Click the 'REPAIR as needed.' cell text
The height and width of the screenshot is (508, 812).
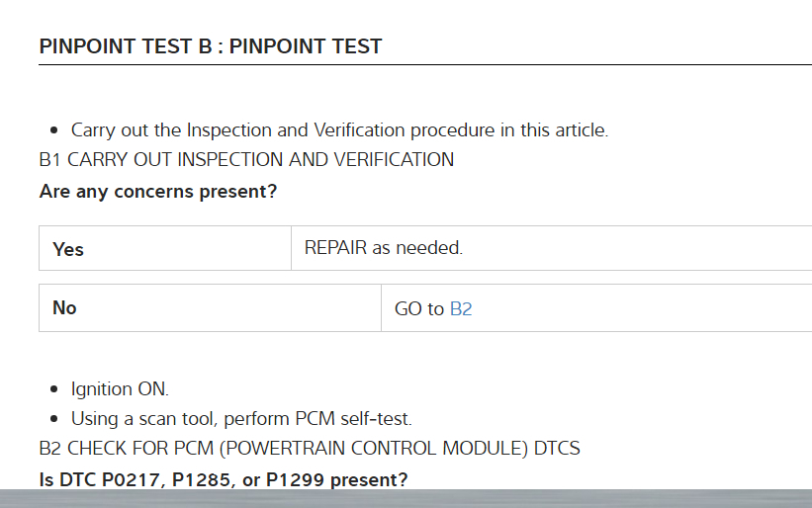383,248
